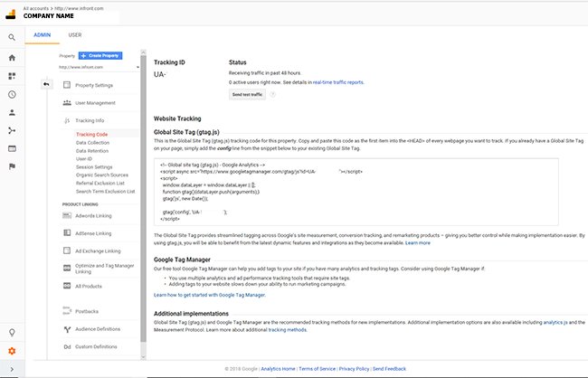Screen dimensions: 588x378
Task: Open the tracking methods link
Action: coord(288,330)
